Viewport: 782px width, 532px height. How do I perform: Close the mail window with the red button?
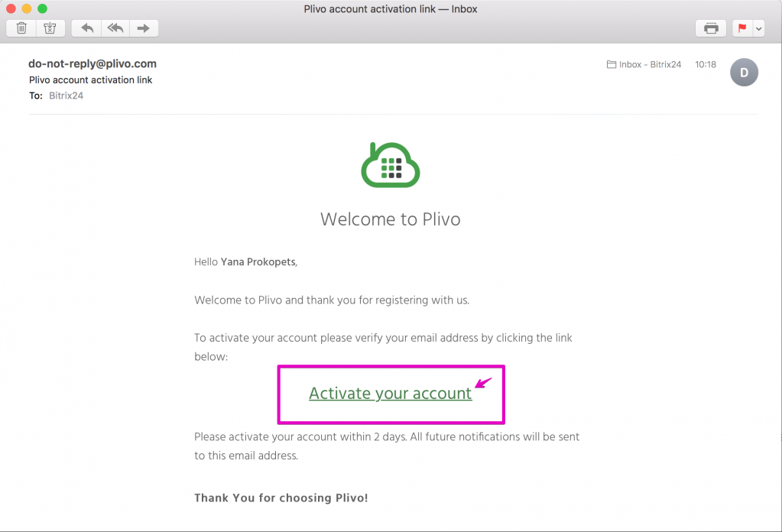coord(11,8)
